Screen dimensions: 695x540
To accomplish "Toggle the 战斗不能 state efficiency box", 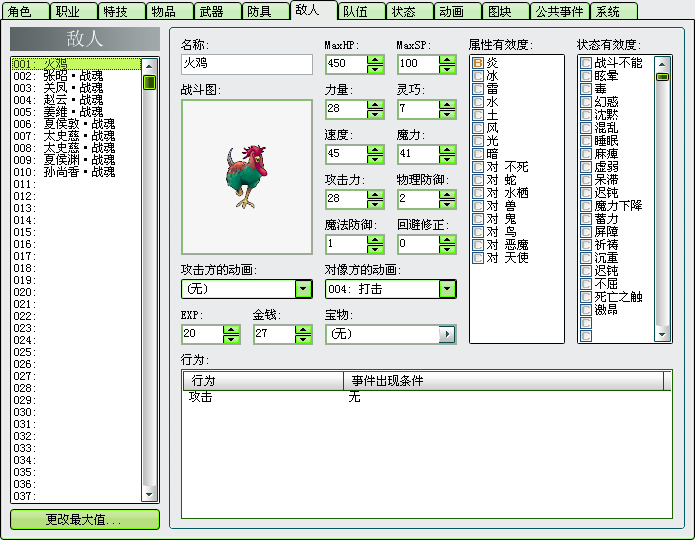I will click(x=586, y=63).
